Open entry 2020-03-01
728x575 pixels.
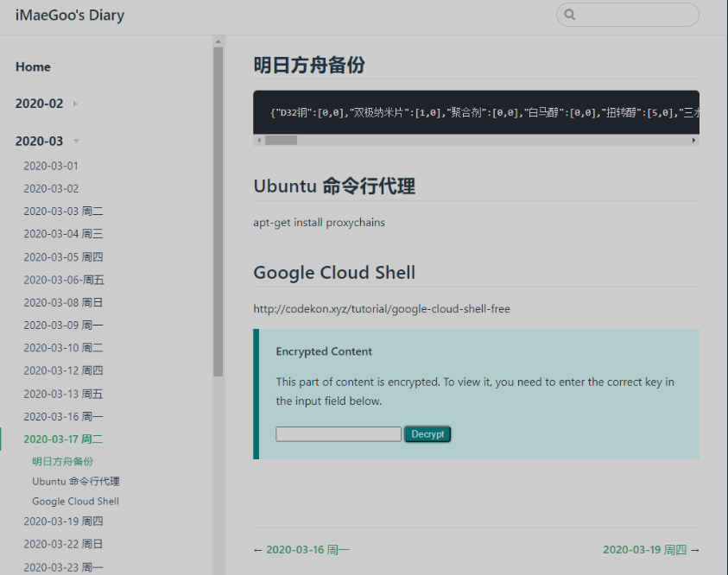(x=51, y=166)
